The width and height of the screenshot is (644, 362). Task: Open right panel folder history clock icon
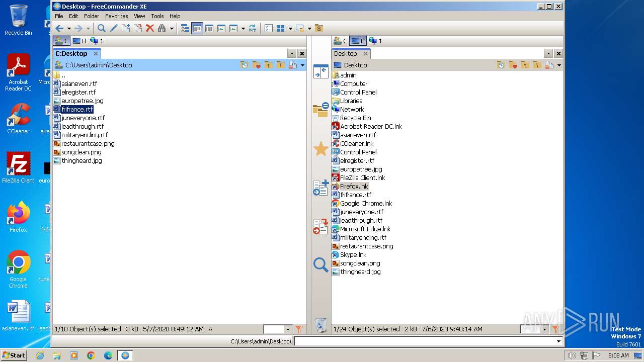[501, 65]
